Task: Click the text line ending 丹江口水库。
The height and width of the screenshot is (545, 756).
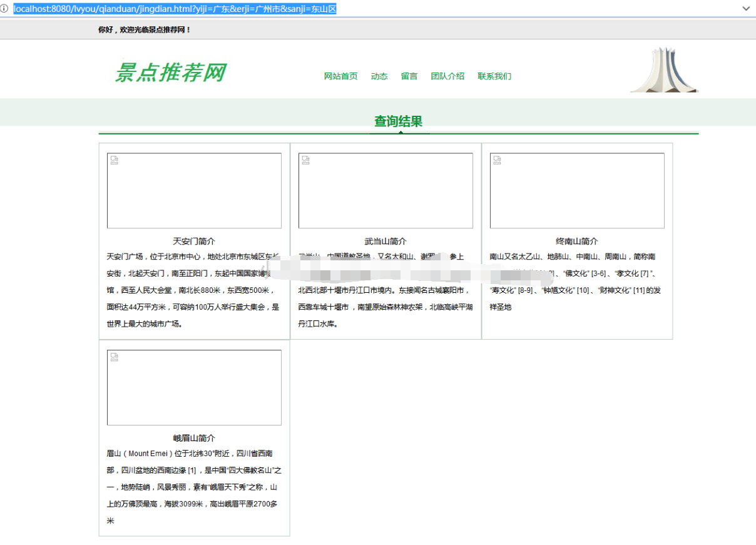Action: [x=318, y=324]
